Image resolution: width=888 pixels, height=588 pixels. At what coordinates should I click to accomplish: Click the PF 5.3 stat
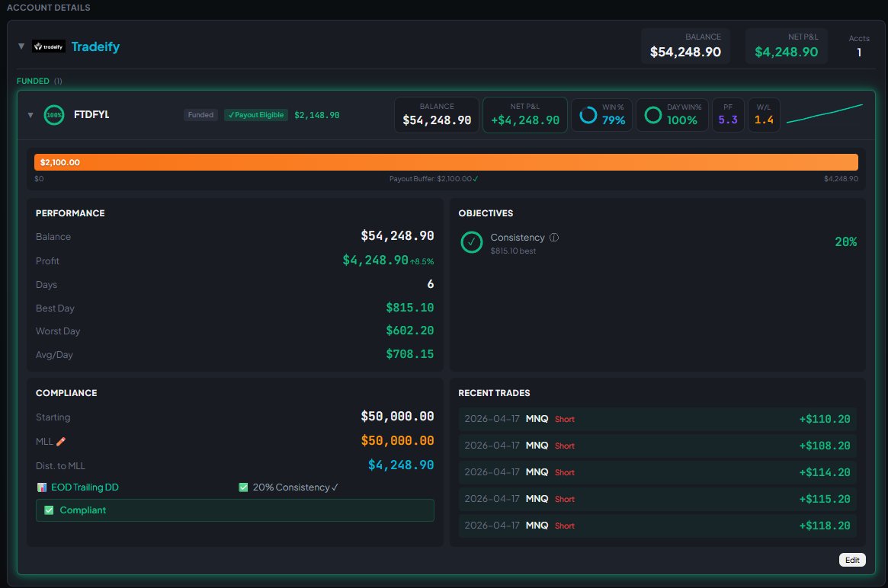[728, 115]
